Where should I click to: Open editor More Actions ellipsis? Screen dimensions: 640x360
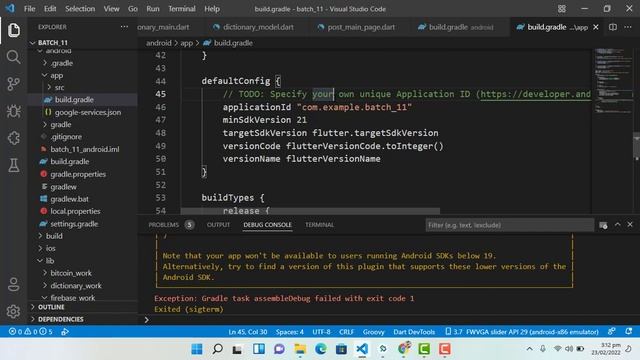628,27
